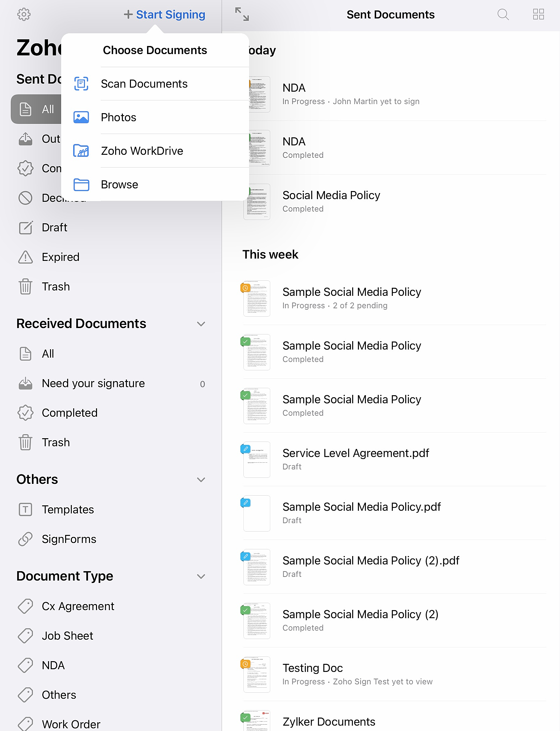Viewport: 560px width, 731px height.
Task: Filter by Job Sheet type
Action: 111,636
